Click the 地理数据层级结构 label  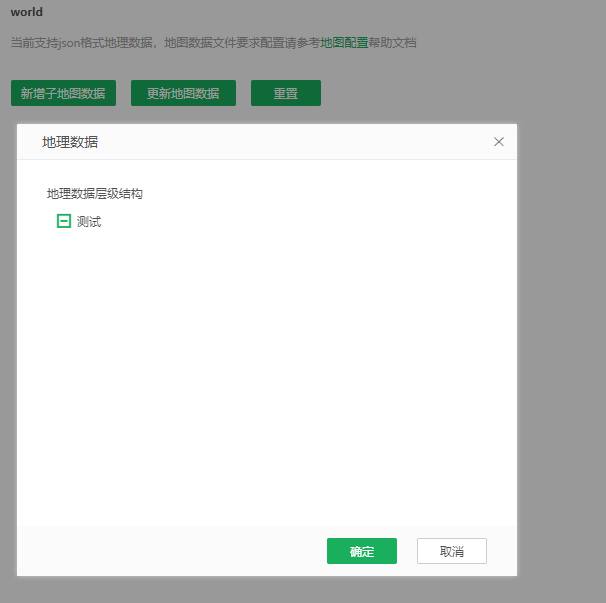click(x=95, y=194)
